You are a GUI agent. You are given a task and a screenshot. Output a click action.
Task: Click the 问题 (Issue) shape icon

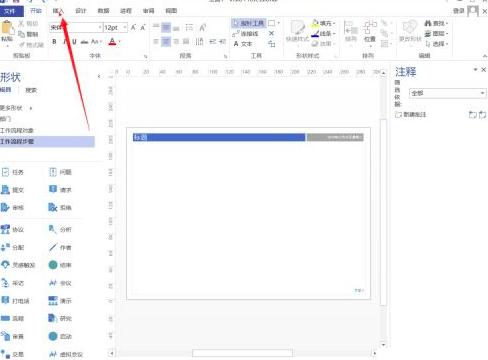coord(53,172)
